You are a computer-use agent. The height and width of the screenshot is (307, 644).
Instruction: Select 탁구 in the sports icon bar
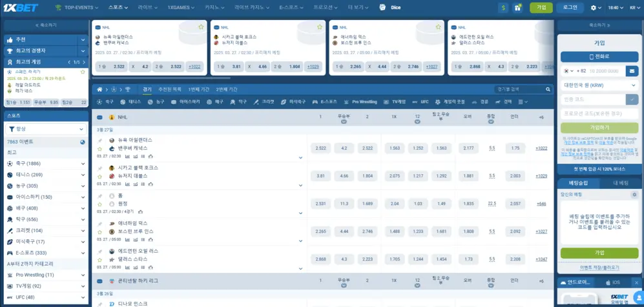(238, 102)
